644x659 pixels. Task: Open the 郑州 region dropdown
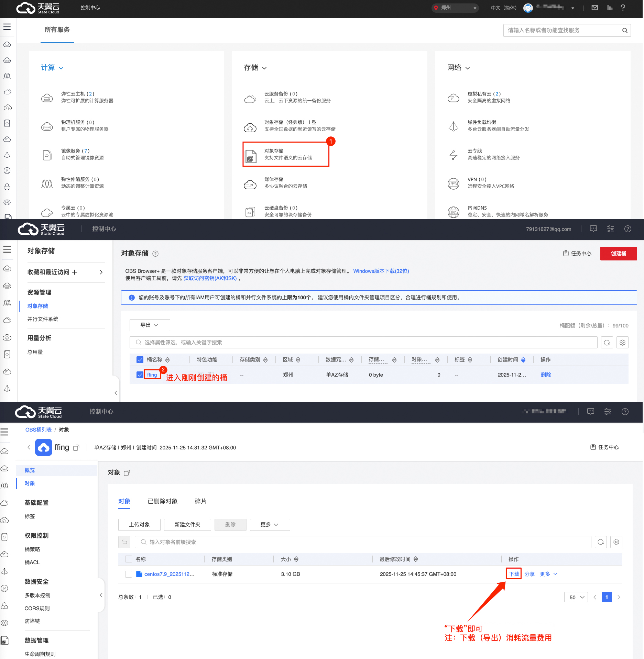(455, 8)
